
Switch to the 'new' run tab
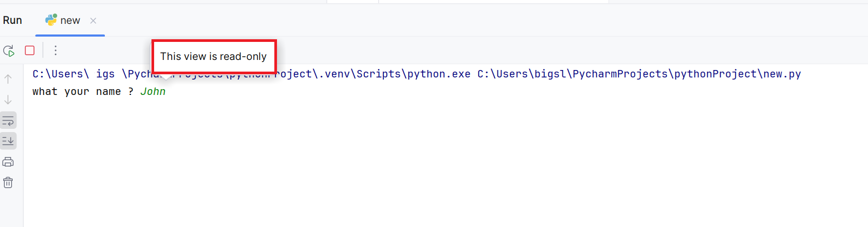point(70,21)
